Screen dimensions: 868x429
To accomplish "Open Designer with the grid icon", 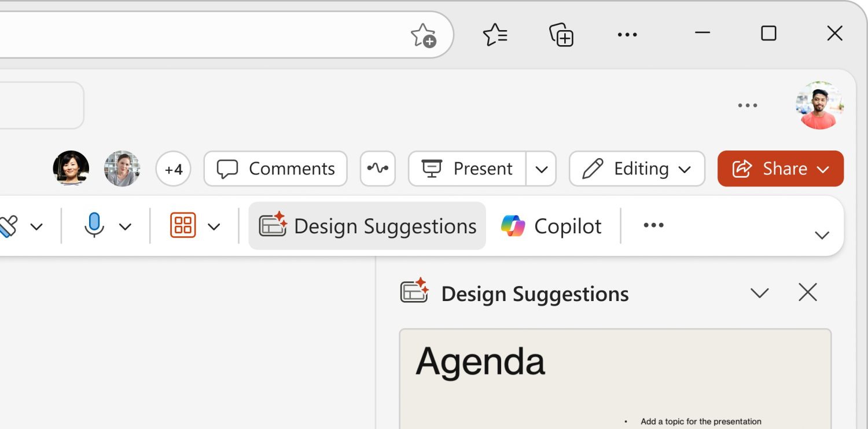I will pos(183,226).
